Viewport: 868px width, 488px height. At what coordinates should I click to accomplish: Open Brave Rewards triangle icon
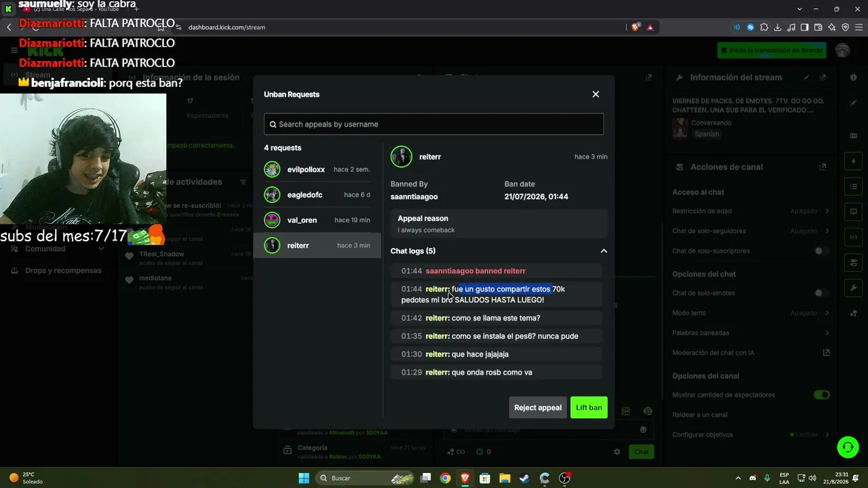click(650, 27)
